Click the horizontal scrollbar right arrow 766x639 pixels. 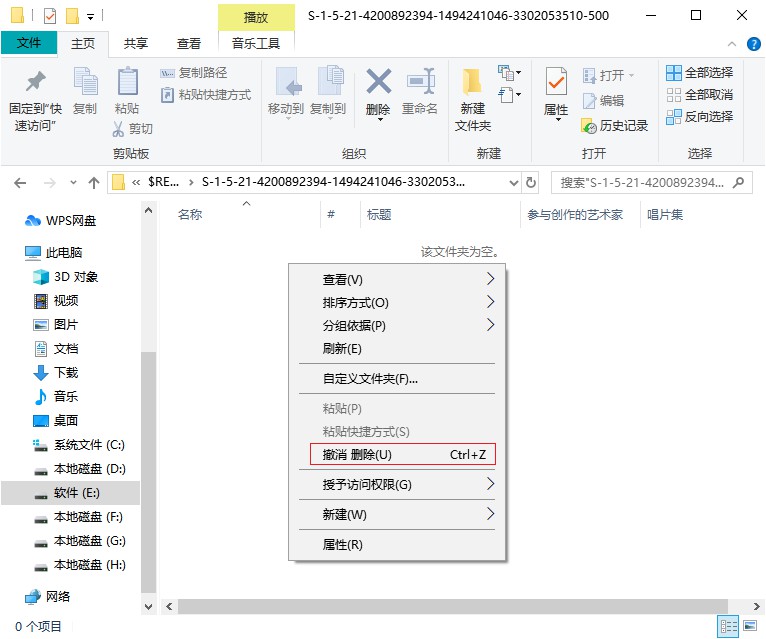tap(757, 607)
